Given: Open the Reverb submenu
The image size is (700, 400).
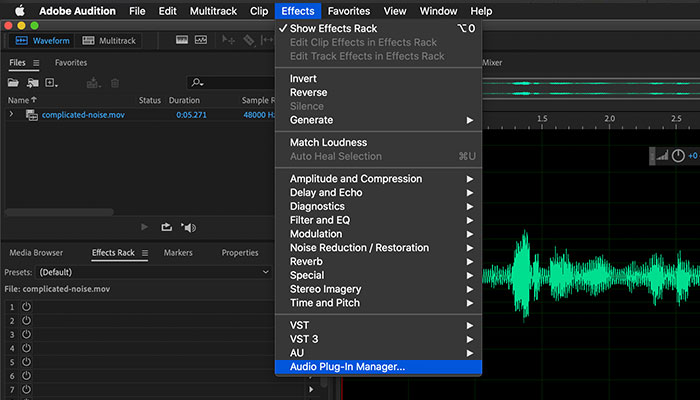Looking at the screenshot, I should (379, 262).
